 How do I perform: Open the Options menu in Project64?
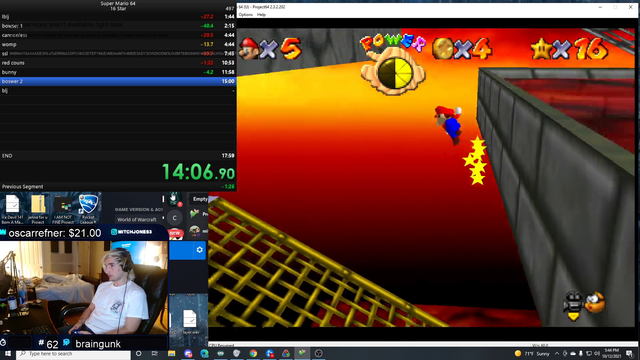[246, 15]
